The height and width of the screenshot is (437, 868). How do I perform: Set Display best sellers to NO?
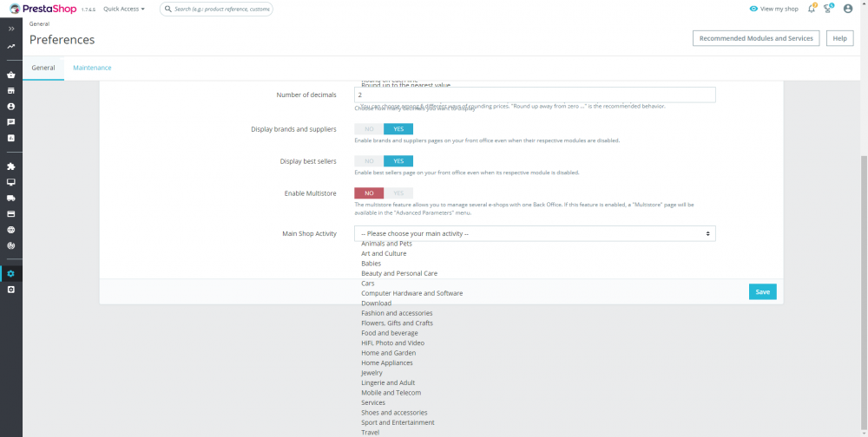pyautogui.click(x=369, y=161)
